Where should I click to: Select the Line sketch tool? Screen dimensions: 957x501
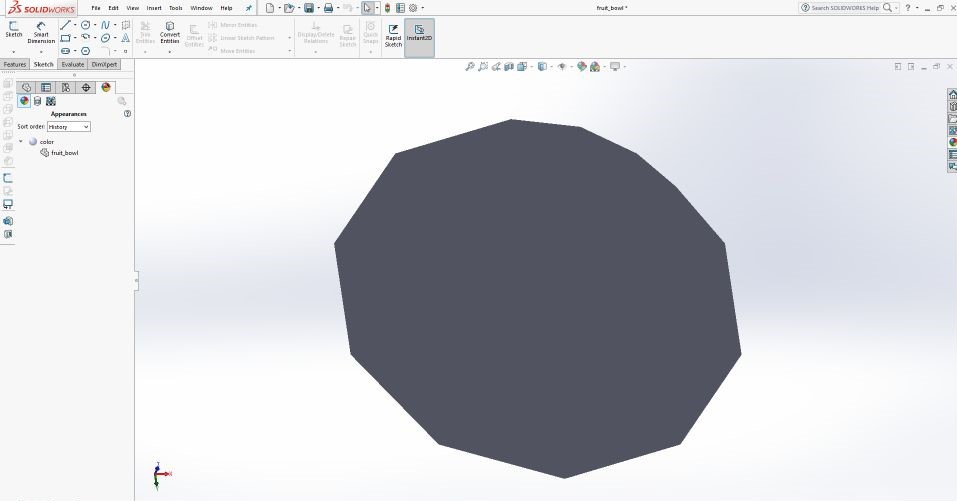[x=65, y=25]
